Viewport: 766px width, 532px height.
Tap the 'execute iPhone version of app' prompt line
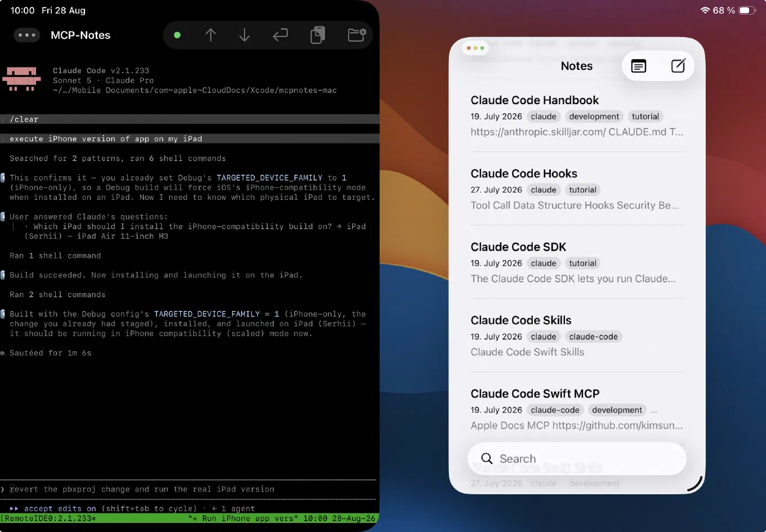pos(189,138)
